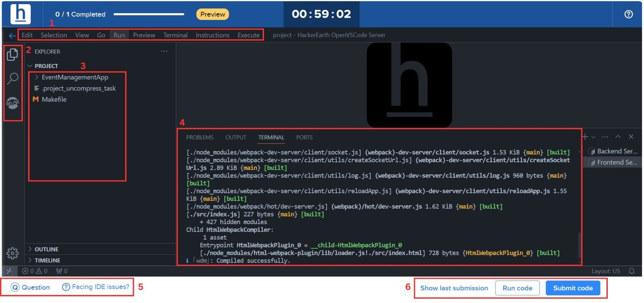Click the Submit code button
This screenshot has width=644, height=303.
573,288
